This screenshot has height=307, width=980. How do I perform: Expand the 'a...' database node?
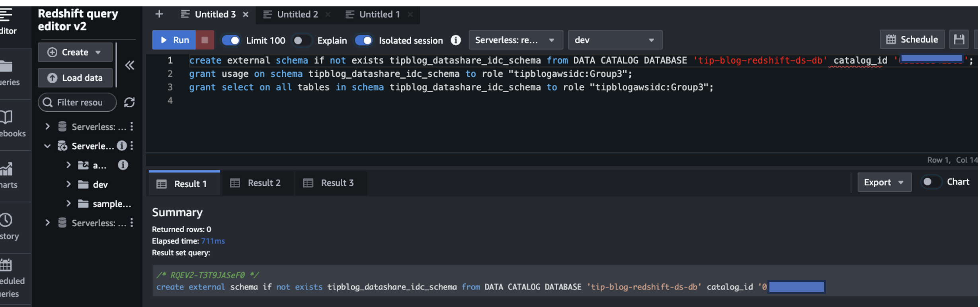pos(68,165)
